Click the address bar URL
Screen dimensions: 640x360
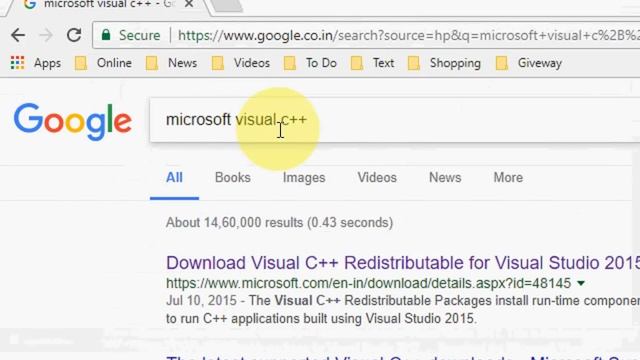(x=408, y=36)
